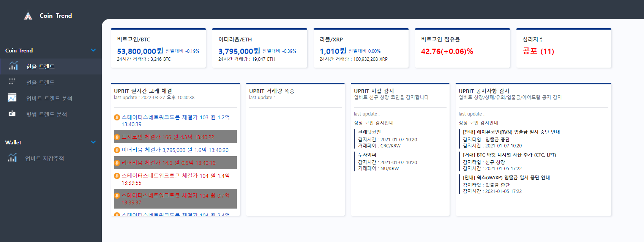The height and width of the screenshot is (242, 644).
Task: Select the 이더리움/ETH card title
Action: coord(235,40)
